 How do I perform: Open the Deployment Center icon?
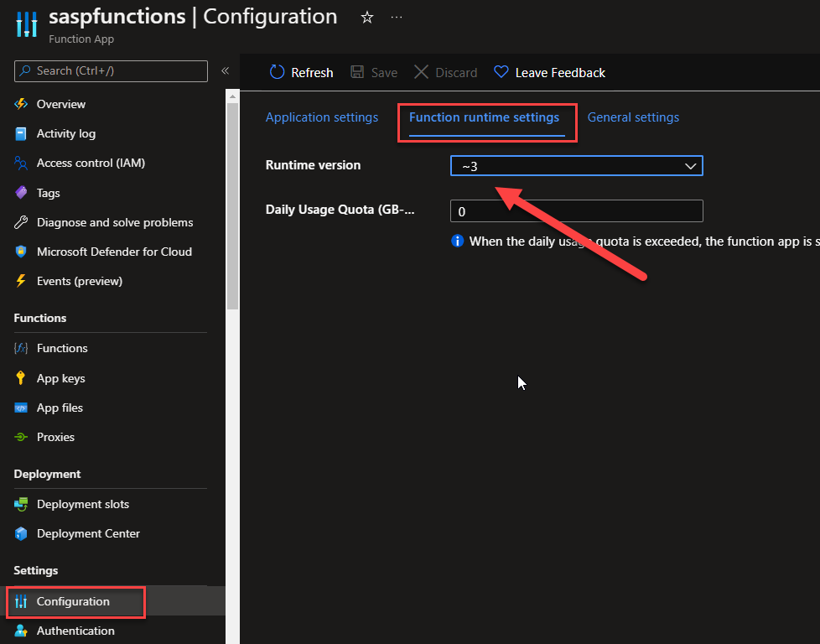point(21,533)
